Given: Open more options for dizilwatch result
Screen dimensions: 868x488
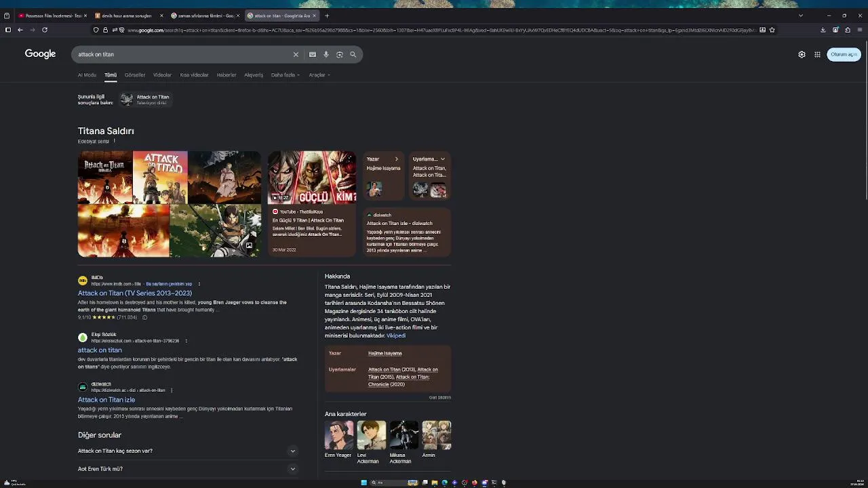Looking at the screenshot, I should point(172,390).
